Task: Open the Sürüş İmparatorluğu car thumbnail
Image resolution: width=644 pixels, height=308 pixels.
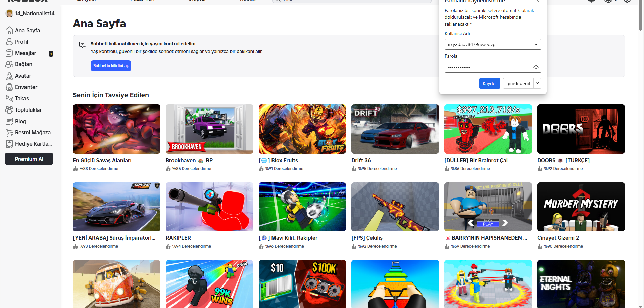Action: tap(116, 207)
